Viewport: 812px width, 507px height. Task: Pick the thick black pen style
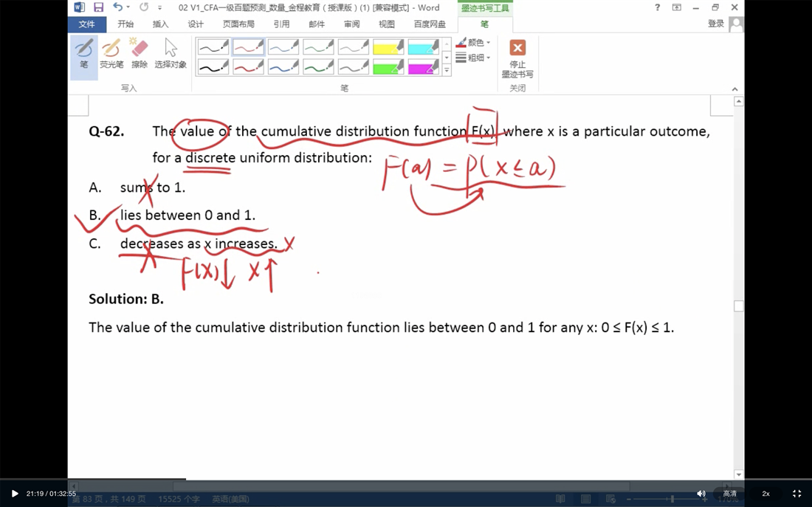click(x=213, y=66)
